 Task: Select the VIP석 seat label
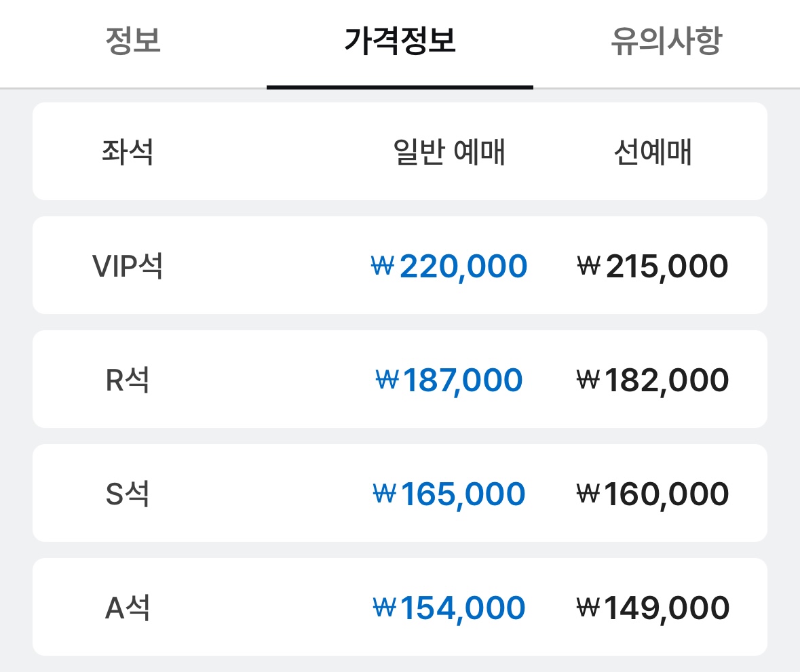[x=128, y=266]
